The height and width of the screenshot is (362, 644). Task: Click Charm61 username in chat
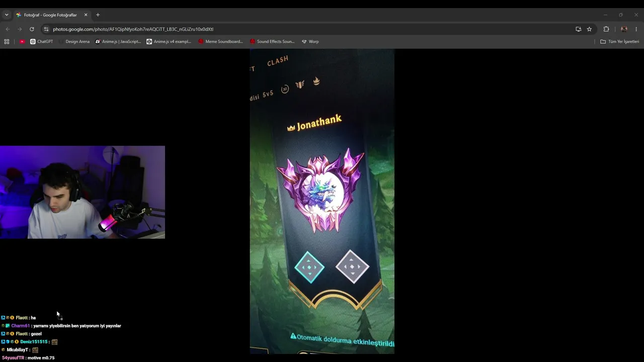pyautogui.click(x=21, y=326)
